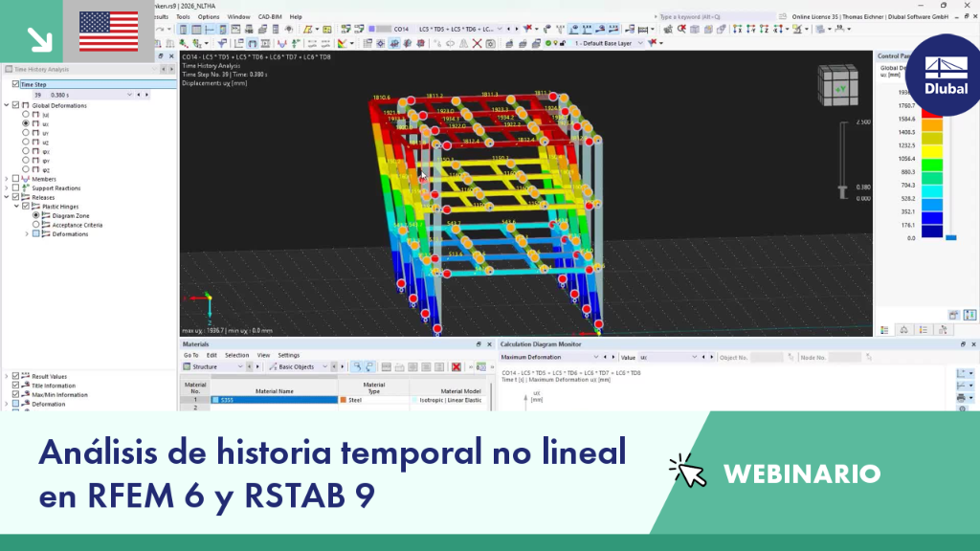Viewport: 980px width, 551px height.
Task: Click the orientation cube in the 3D view
Action: 838,85
